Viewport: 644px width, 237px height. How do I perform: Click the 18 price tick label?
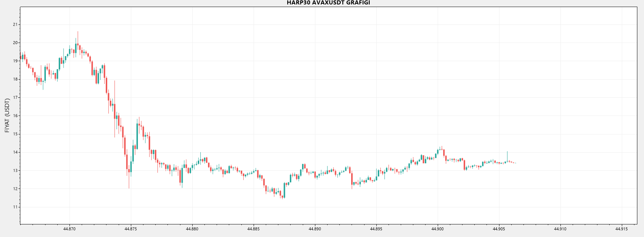15,79
